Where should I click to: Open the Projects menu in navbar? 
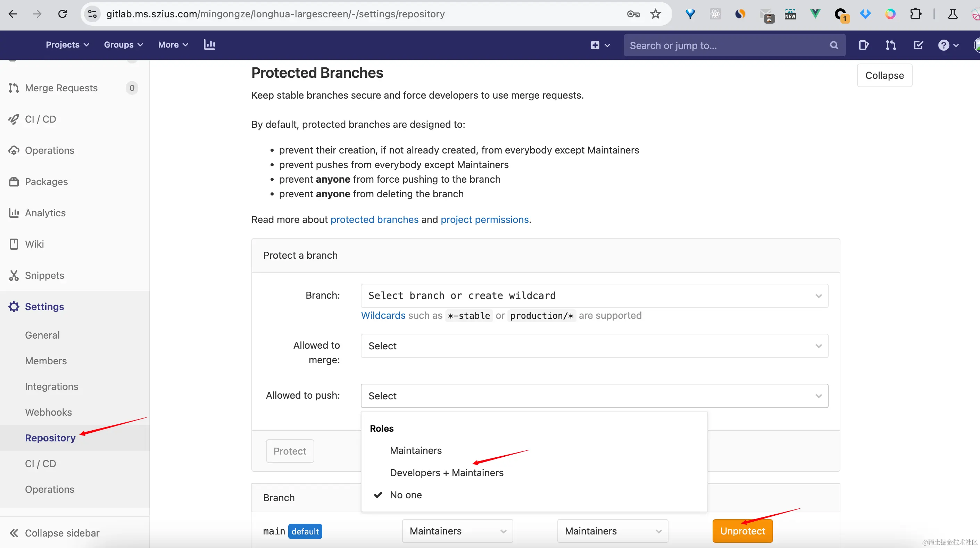[67, 45]
